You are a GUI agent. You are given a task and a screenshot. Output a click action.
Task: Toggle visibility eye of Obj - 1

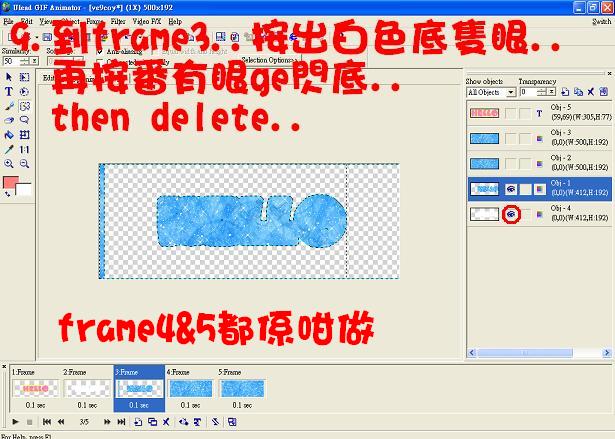(511, 187)
